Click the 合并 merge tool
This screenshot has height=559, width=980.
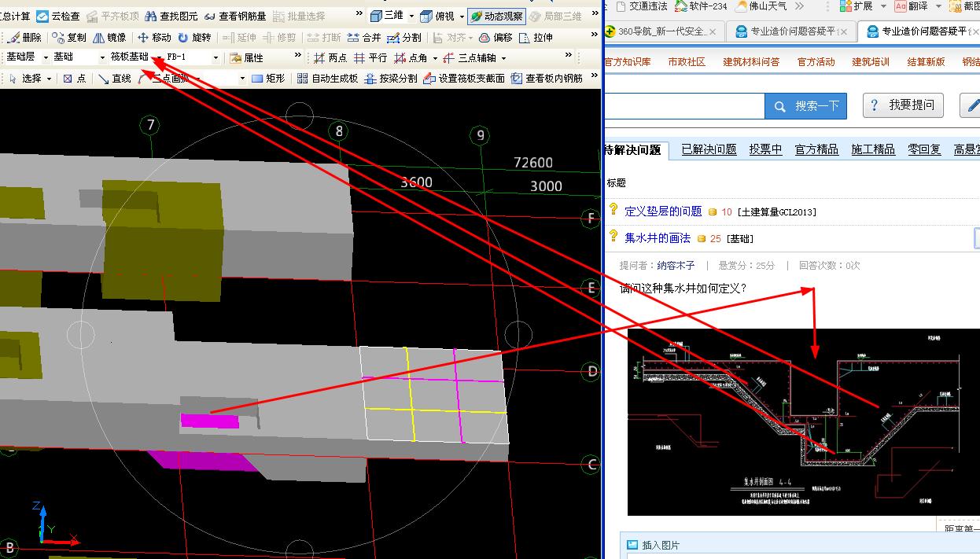pyautogui.click(x=363, y=37)
